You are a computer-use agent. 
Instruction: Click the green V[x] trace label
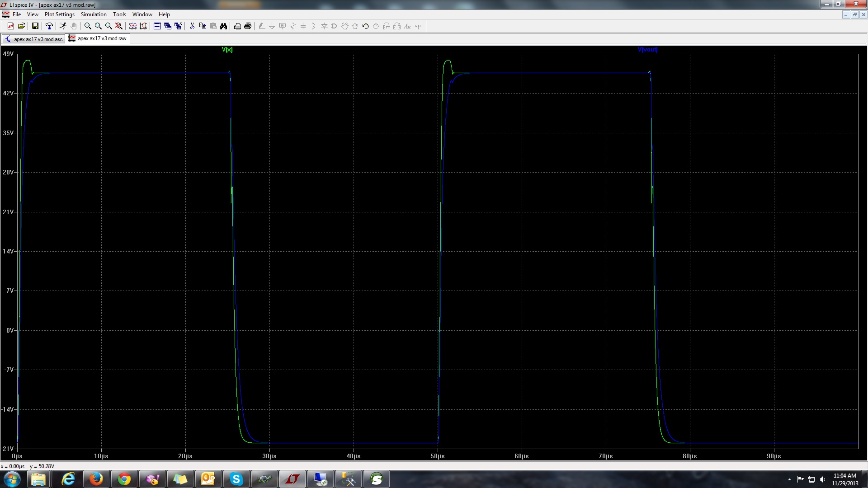click(227, 50)
